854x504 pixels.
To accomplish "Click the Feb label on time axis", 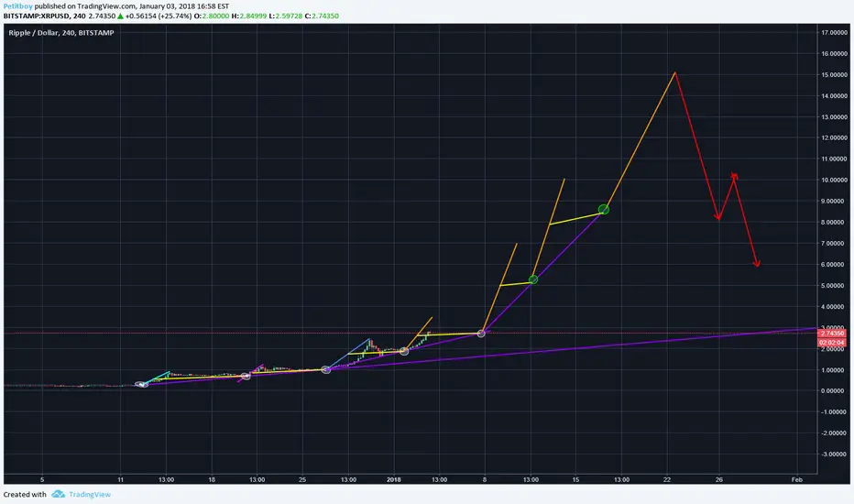I will tap(797, 479).
